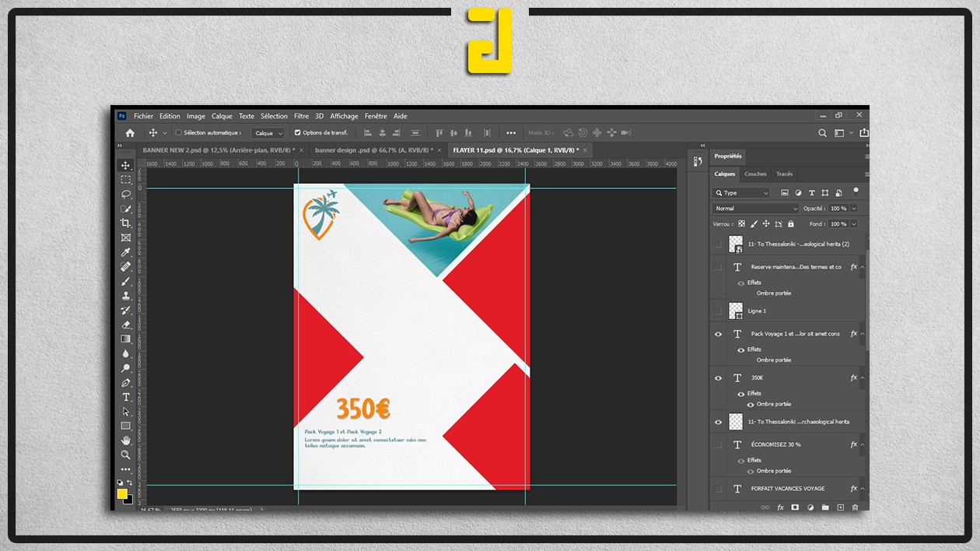Add layer style fx button at bottom
The width and height of the screenshot is (980, 551).
pyautogui.click(x=780, y=507)
